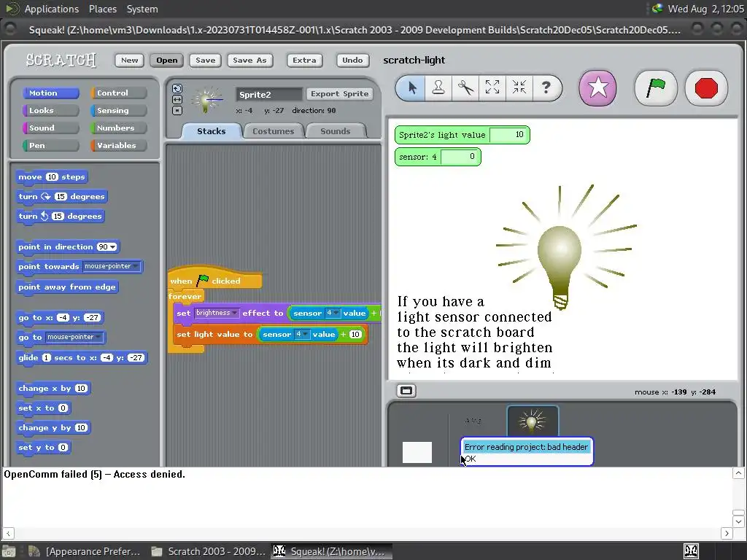747x560 pixels.
Task: Click the sensor: 4 stage monitor
Action: [x=438, y=157]
